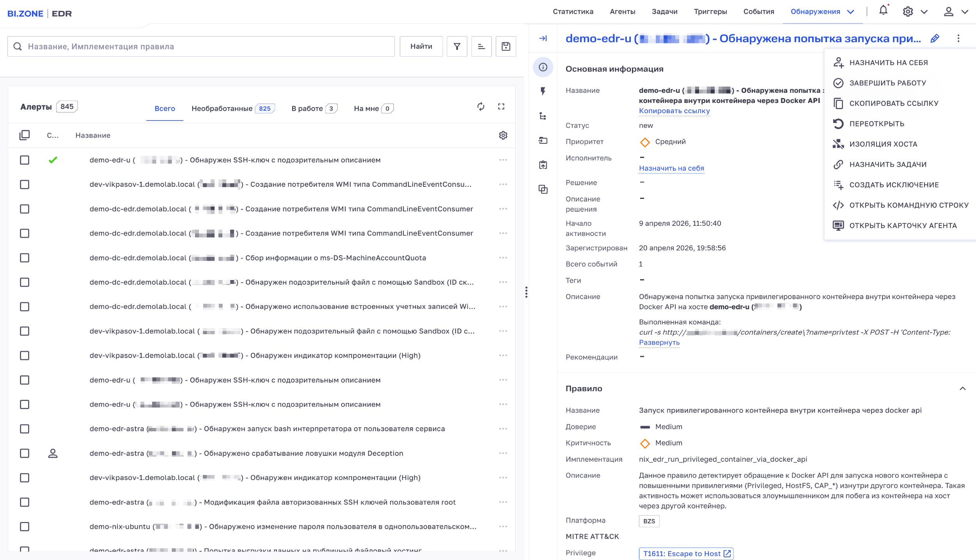Check the Модификация файла авторизованных SSH row
976x560 pixels.
click(25, 502)
